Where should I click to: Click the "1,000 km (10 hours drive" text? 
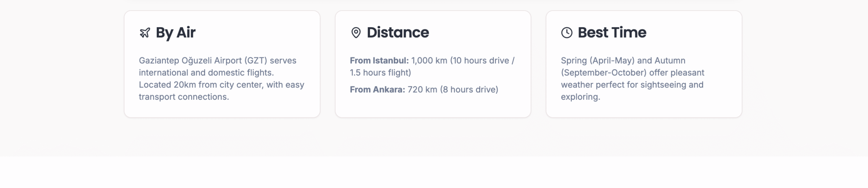tap(460, 61)
